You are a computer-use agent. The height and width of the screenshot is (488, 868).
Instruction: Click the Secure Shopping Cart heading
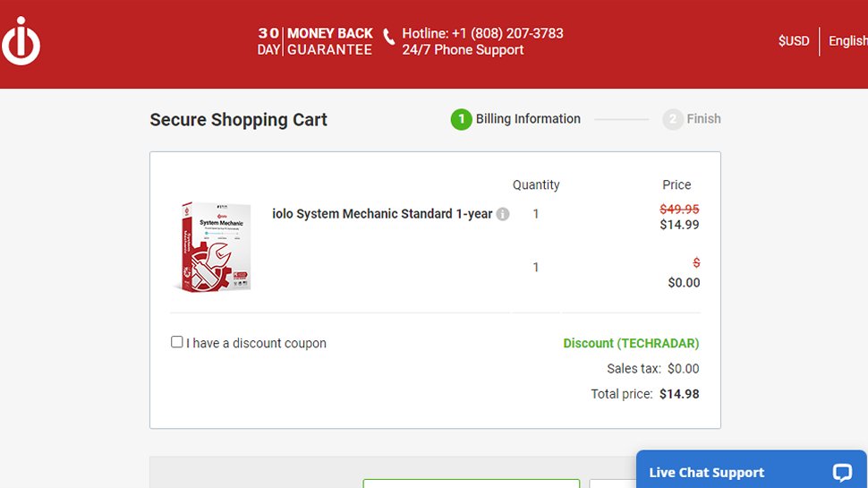click(238, 120)
